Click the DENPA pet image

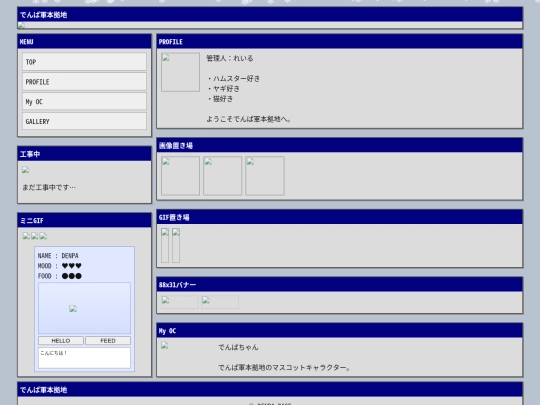point(73,309)
